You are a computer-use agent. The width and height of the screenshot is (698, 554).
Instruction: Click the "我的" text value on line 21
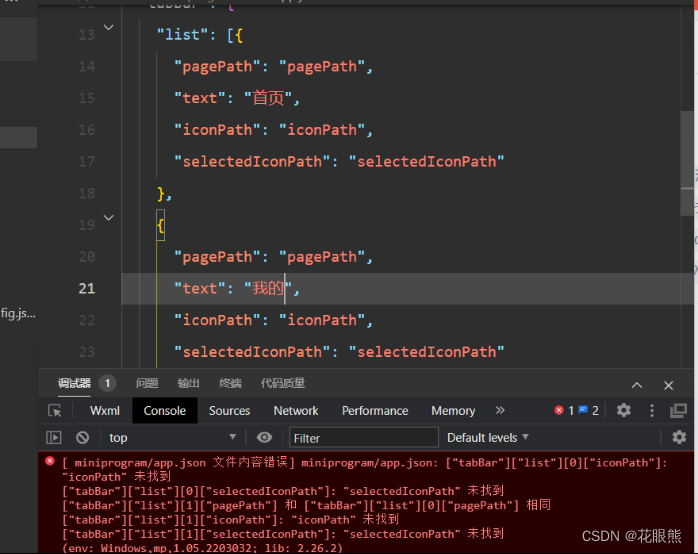pyautogui.click(x=268, y=288)
